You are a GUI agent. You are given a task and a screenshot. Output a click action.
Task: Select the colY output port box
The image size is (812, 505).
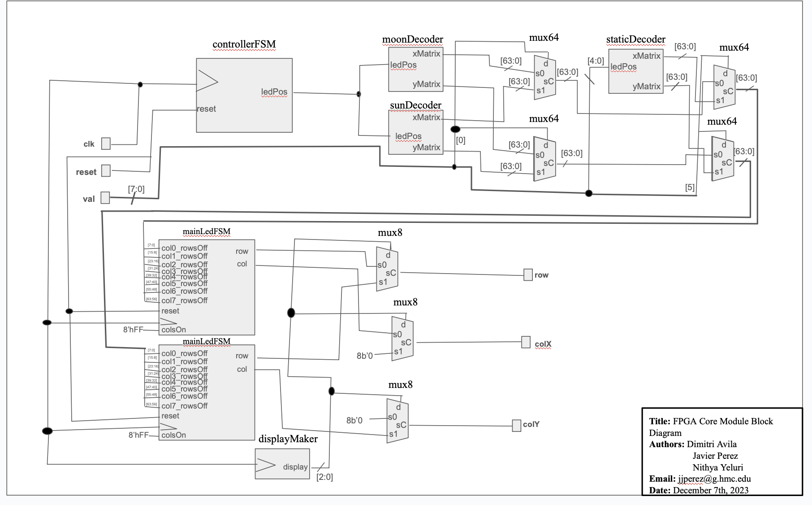[x=517, y=426]
